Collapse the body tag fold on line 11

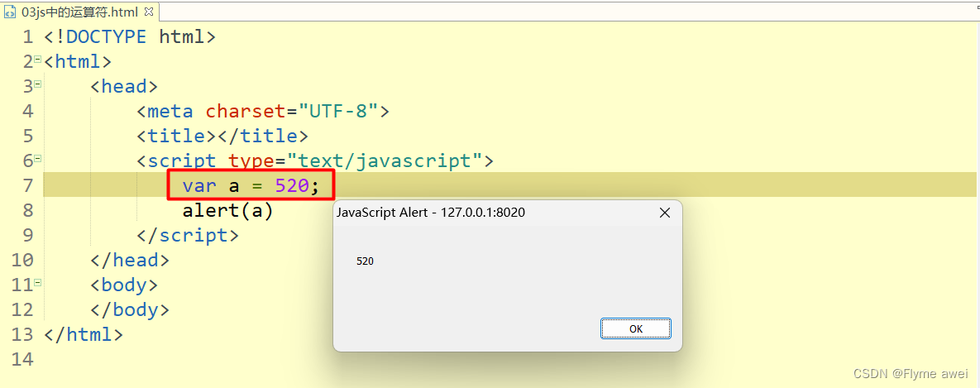(38, 282)
